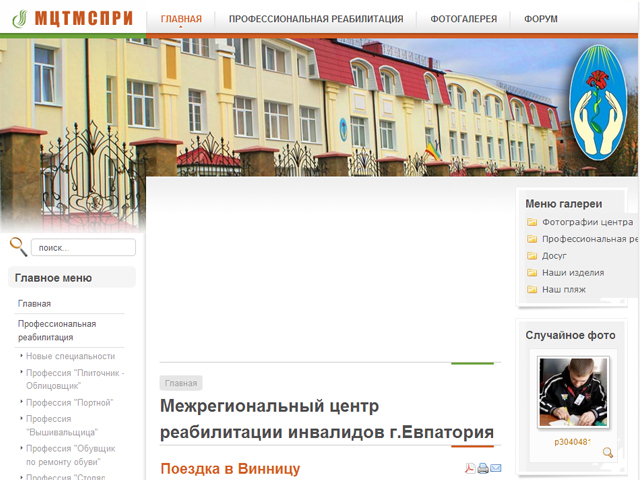
Task: Open ПРОФЕССИОНАЛЬНАЯ РЕАБИЛИТАЦИЯ top menu tab
Action: point(316,19)
